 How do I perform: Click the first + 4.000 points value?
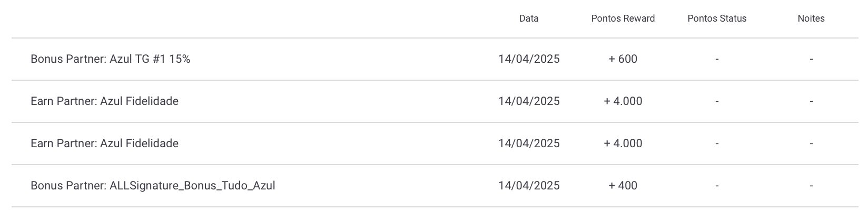click(623, 101)
